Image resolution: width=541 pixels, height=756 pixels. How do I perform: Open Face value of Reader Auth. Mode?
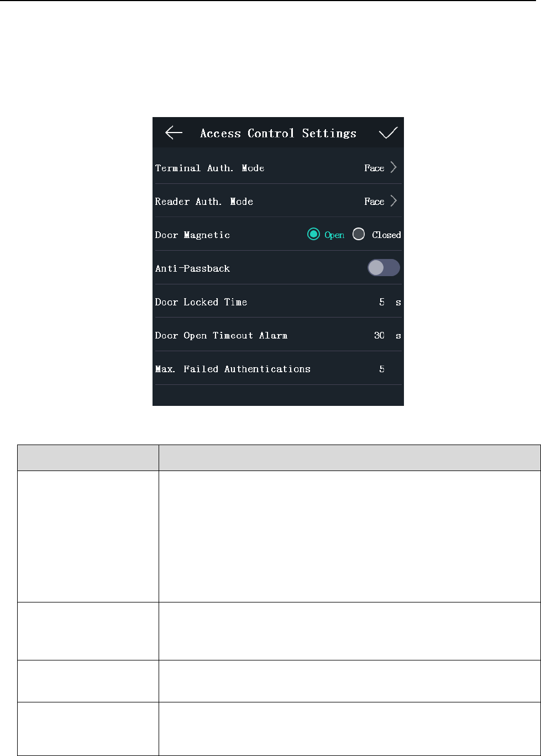(374, 202)
